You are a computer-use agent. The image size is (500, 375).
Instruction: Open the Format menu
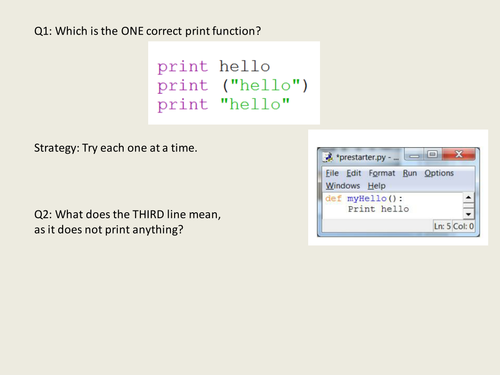[382, 173]
